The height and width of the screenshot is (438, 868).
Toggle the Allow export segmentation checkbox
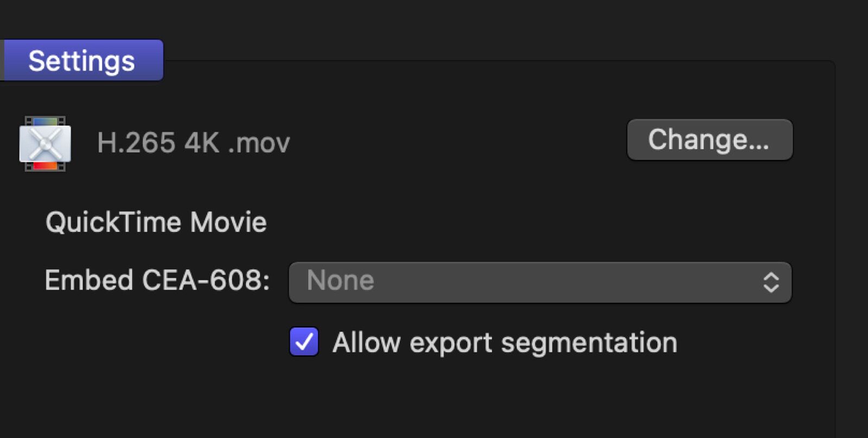(x=304, y=342)
